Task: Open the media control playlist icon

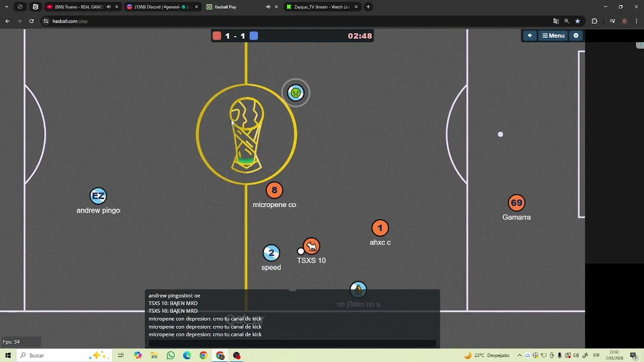Action: point(612,21)
